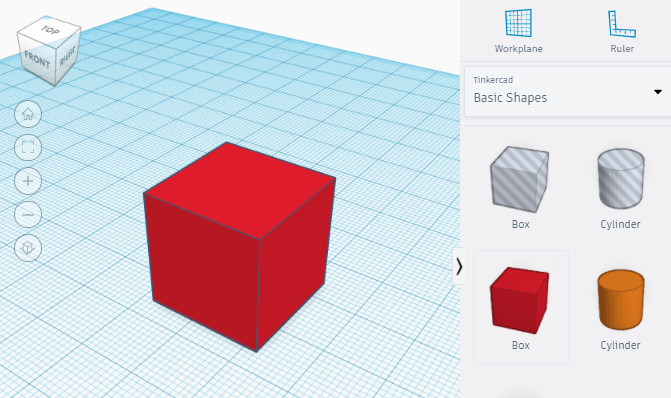Open the Workplane tool

tap(518, 31)
